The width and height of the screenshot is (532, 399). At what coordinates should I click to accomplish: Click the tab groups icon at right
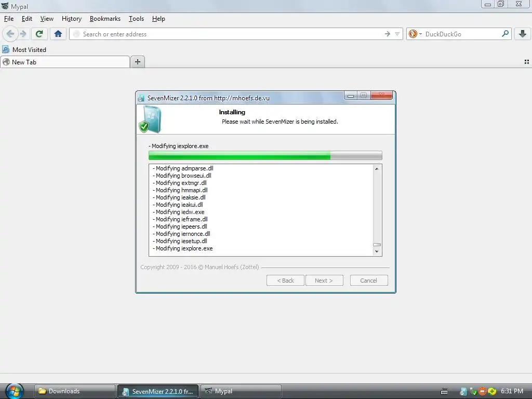(x=527, y=62)
